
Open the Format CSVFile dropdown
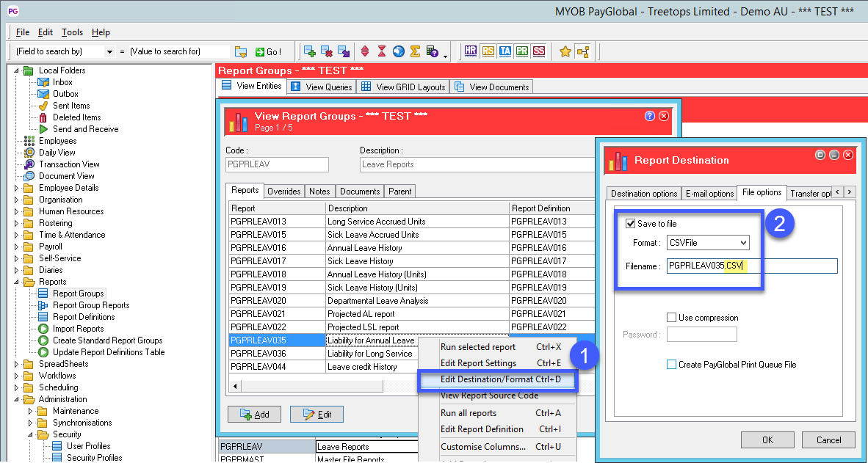click(x=744, y=243)
